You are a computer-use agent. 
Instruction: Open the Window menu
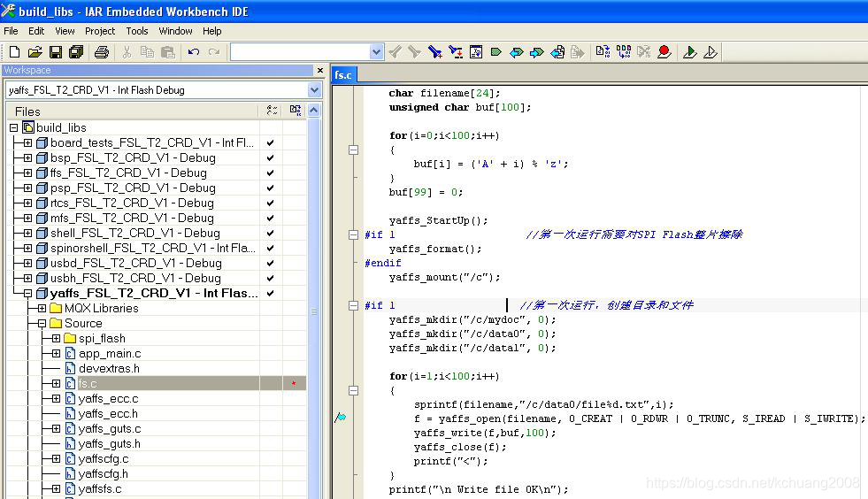pos(175,31)
